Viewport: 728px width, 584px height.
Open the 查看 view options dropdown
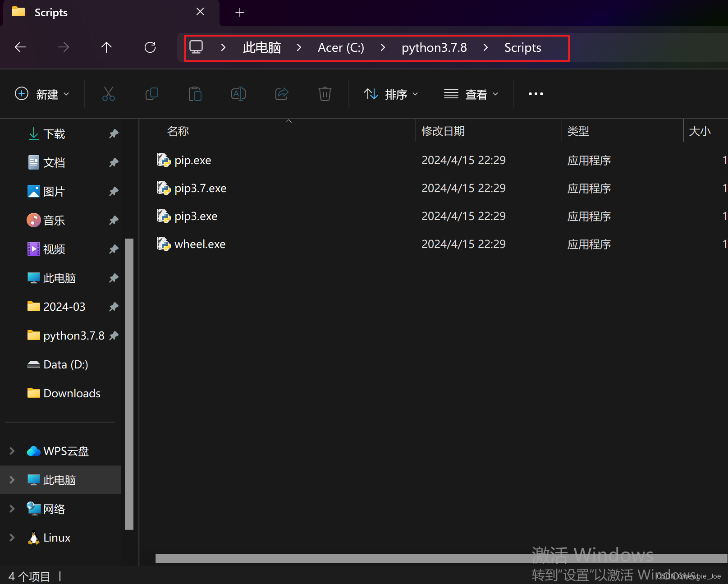pos(472,94)
